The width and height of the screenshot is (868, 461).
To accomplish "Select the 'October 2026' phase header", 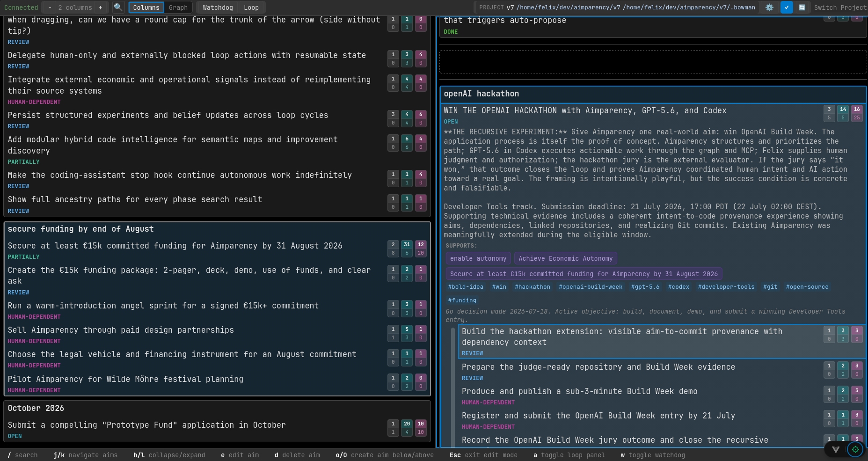I will [217, 408].
